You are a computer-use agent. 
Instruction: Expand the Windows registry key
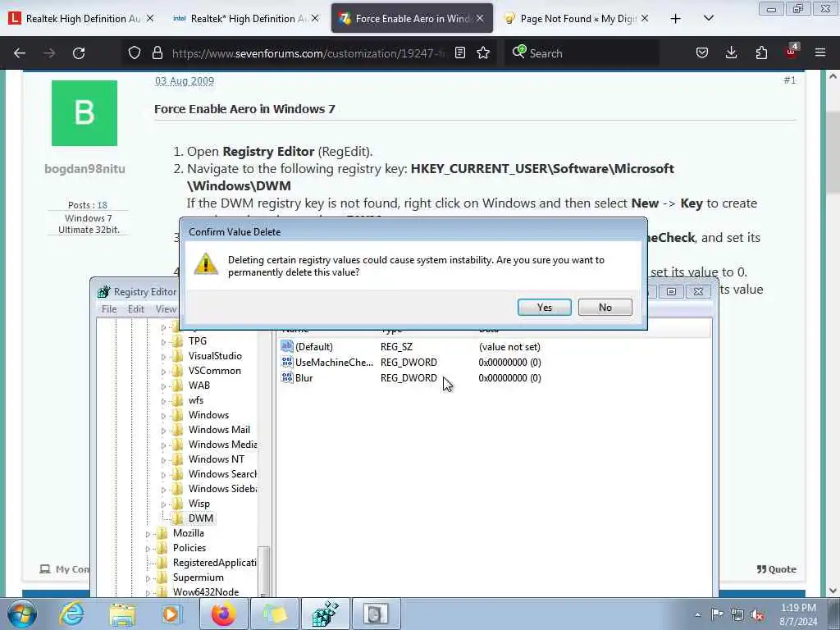163,416
